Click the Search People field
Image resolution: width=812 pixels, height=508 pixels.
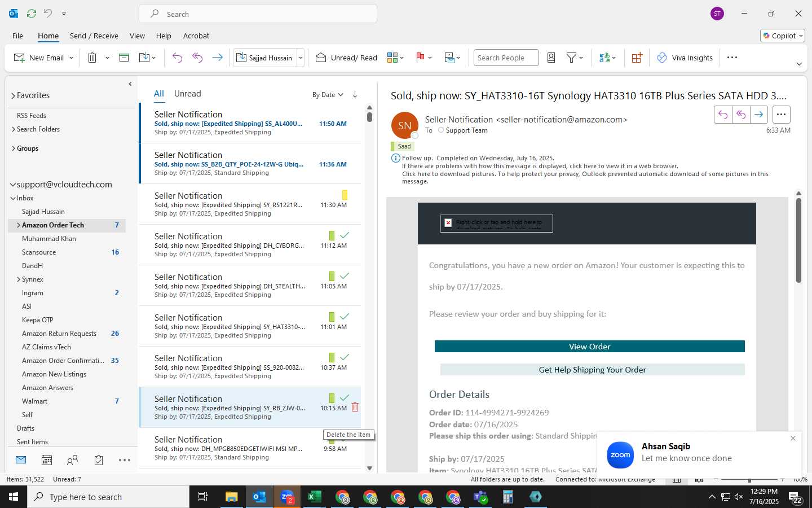point(506,58)
